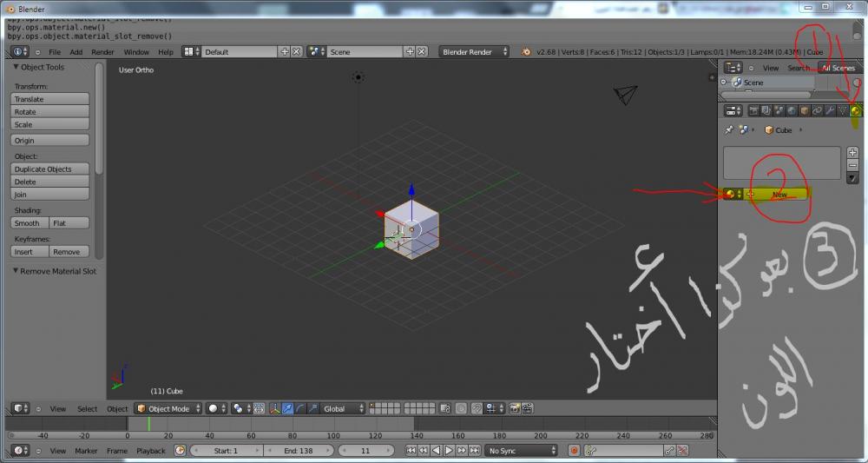This screenshot has height=463, width=868.
Task: Click the Start: 1 frame field
Action: (x=226, y=451)
